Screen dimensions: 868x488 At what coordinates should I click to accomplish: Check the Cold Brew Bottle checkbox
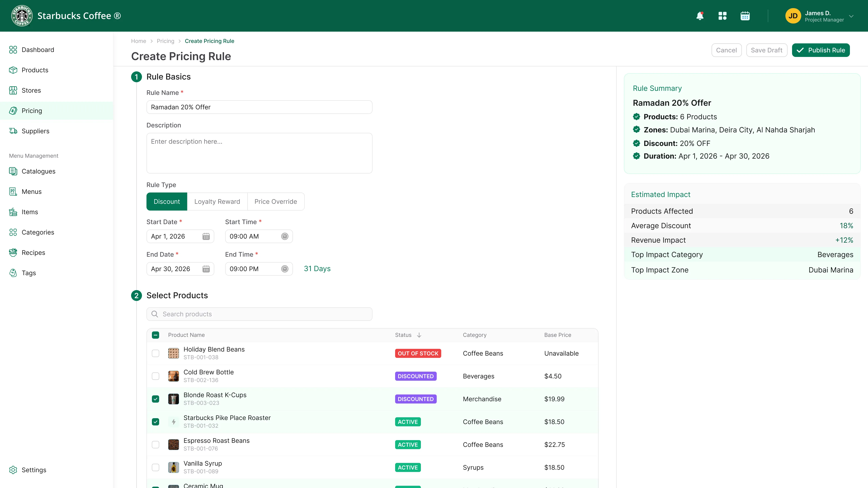[155, 376]
